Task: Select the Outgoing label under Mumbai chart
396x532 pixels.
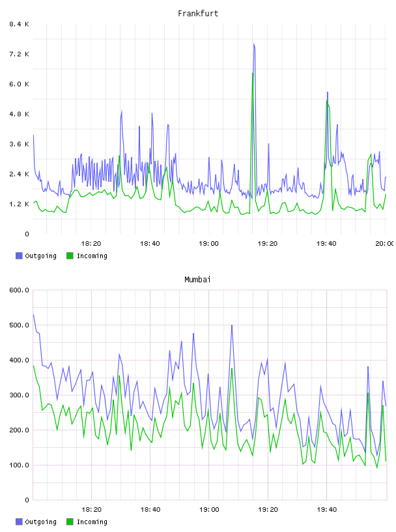Action: coord(40,522)
